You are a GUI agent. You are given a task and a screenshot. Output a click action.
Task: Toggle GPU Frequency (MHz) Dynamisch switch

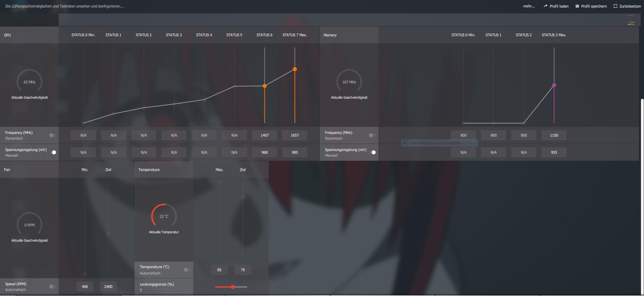52,135
